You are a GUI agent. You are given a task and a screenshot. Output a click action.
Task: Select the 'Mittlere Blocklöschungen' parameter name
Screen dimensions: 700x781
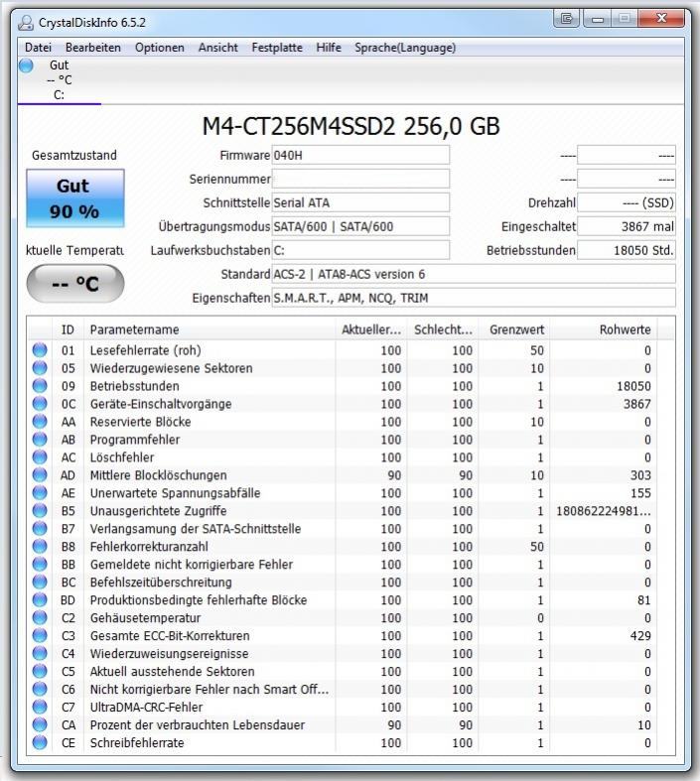[x=159, y=475]
